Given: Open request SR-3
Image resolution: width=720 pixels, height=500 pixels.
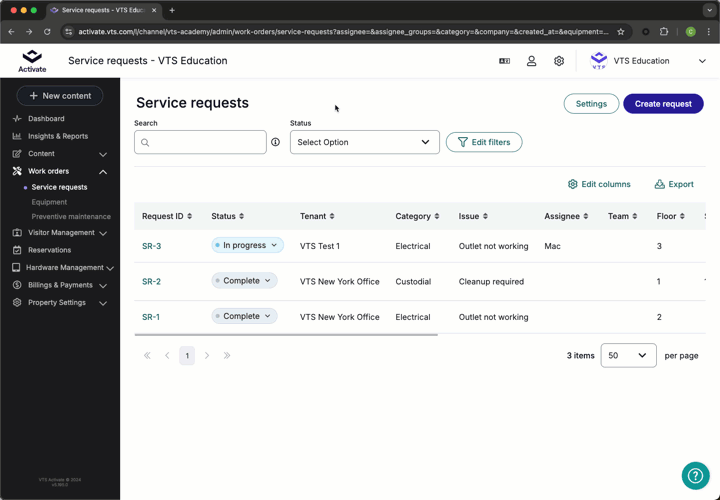Looking at the screenshot, I should click(x=152, y=246).
